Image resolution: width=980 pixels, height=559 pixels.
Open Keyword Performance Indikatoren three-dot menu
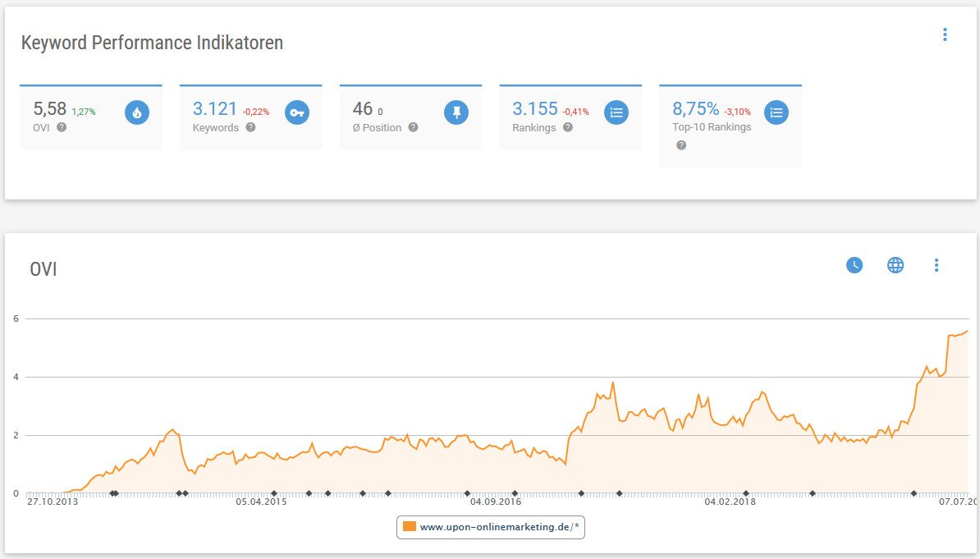(x=945, y=34)
